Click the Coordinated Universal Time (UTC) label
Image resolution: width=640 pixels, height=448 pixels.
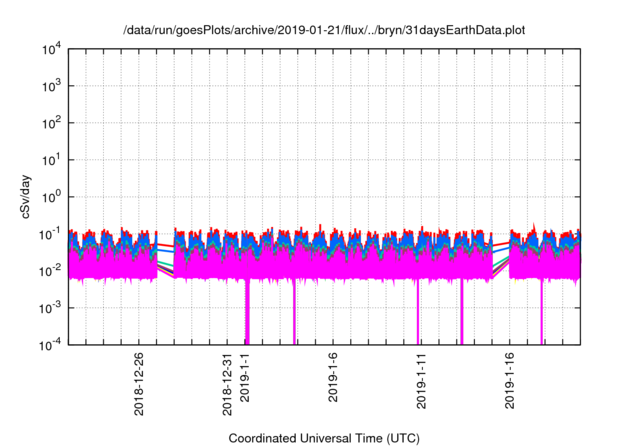[x=324, y=438]
